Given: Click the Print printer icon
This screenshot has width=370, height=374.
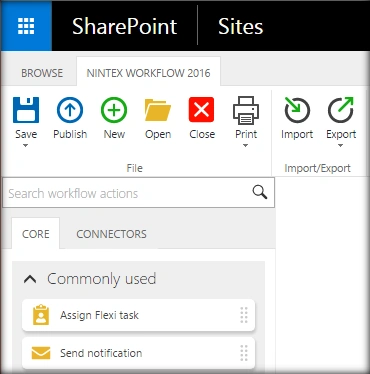Looking at the screenshot, I should click(x=246, y=110).
